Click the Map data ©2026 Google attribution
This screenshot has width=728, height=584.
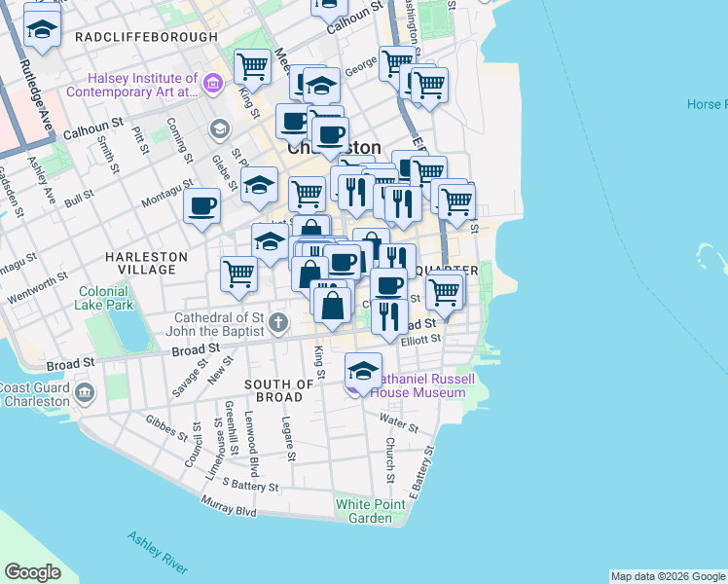pos(668,576)
